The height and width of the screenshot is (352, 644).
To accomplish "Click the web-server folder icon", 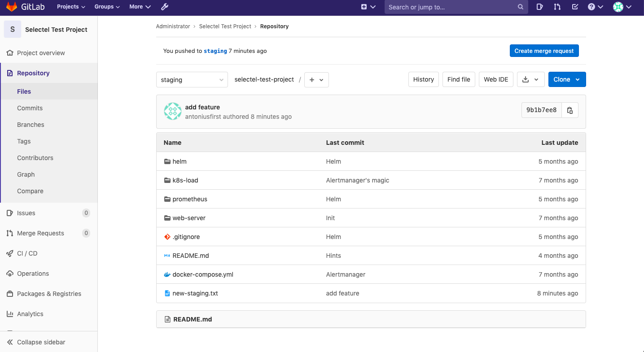I will pos(167,218).
